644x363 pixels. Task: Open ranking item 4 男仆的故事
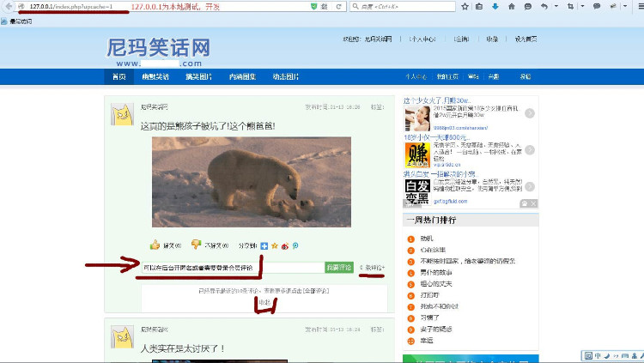coord(435,273)
